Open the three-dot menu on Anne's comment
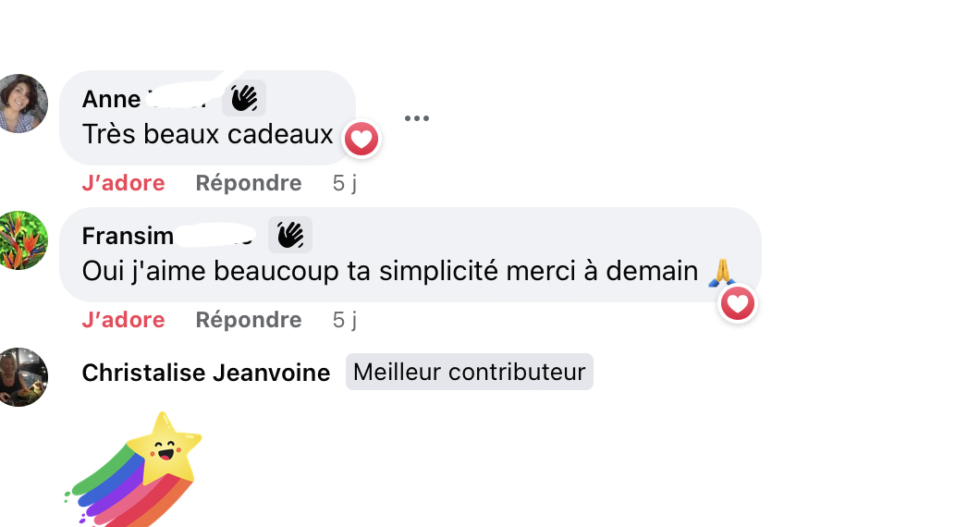 417,118
